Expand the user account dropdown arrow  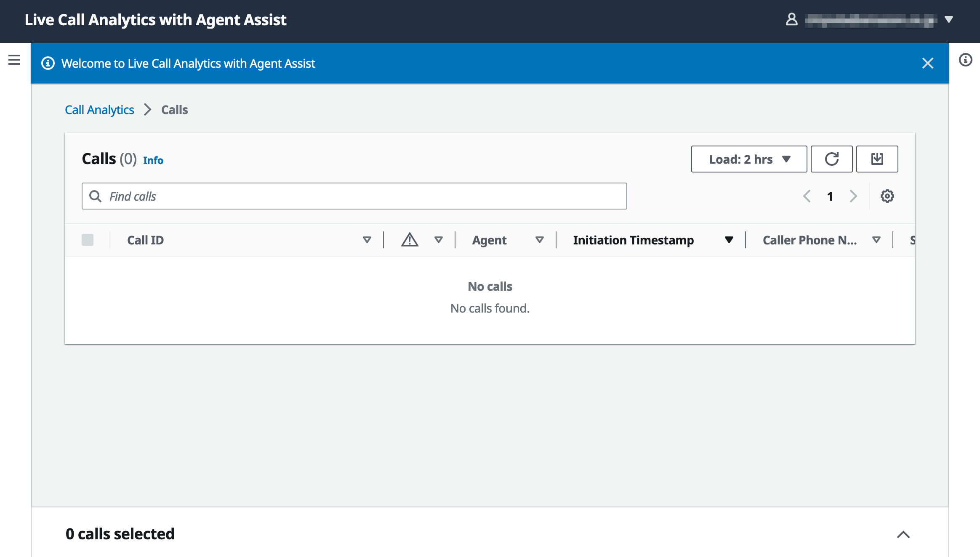[x=948, y=19]
